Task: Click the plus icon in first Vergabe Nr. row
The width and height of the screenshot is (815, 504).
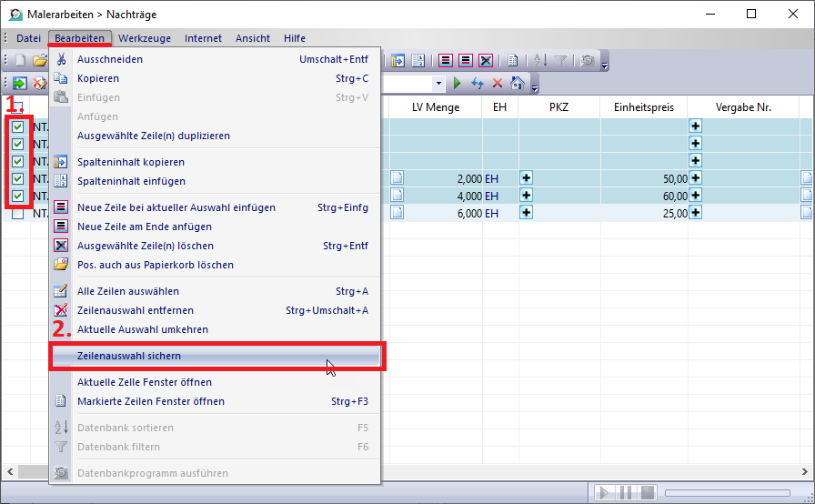Action: click(x=696, y=126)
